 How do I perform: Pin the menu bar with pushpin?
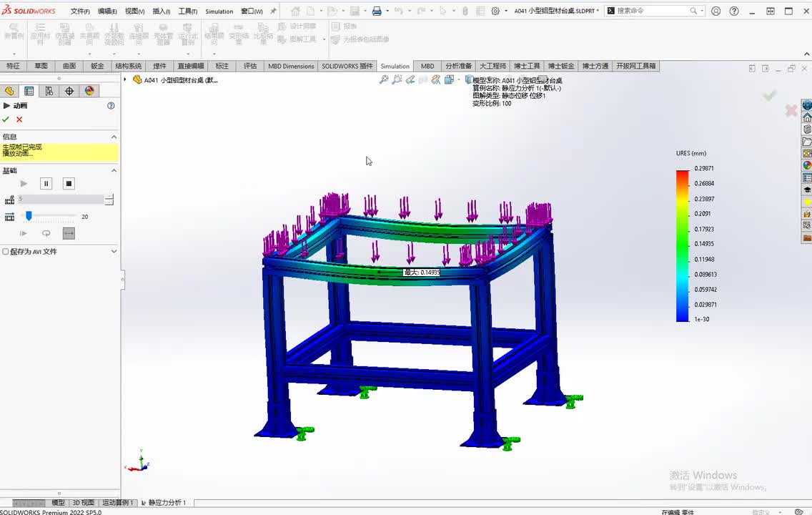[x=273, y=11]
